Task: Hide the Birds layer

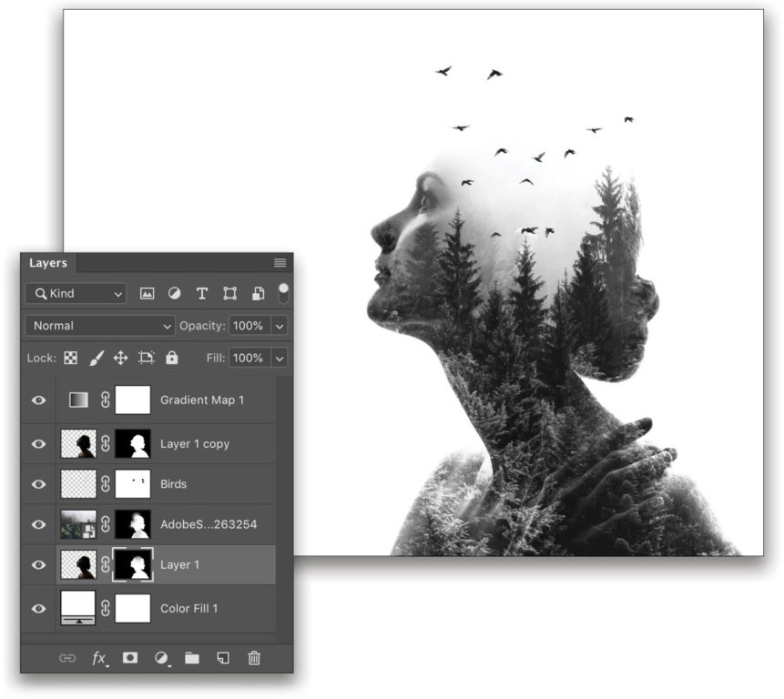Action: 37,484
